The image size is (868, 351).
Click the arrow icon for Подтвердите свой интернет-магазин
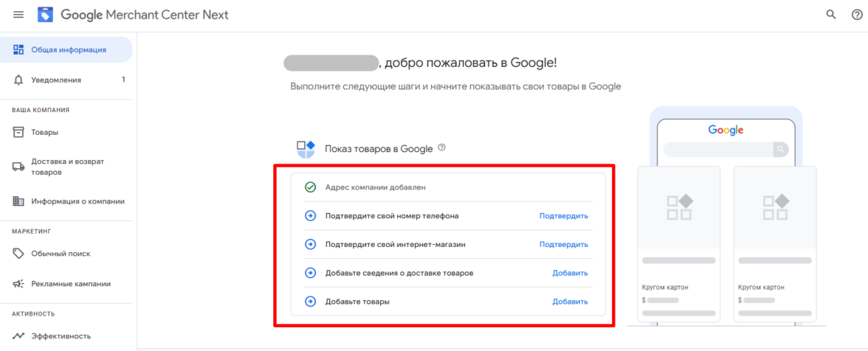311,244
